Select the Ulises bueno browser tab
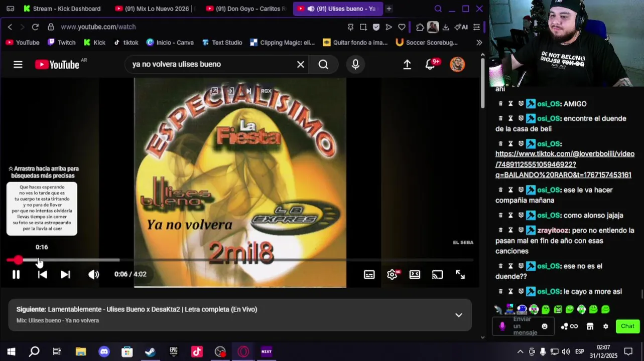 pyautogui.click(x=337, y=9)
